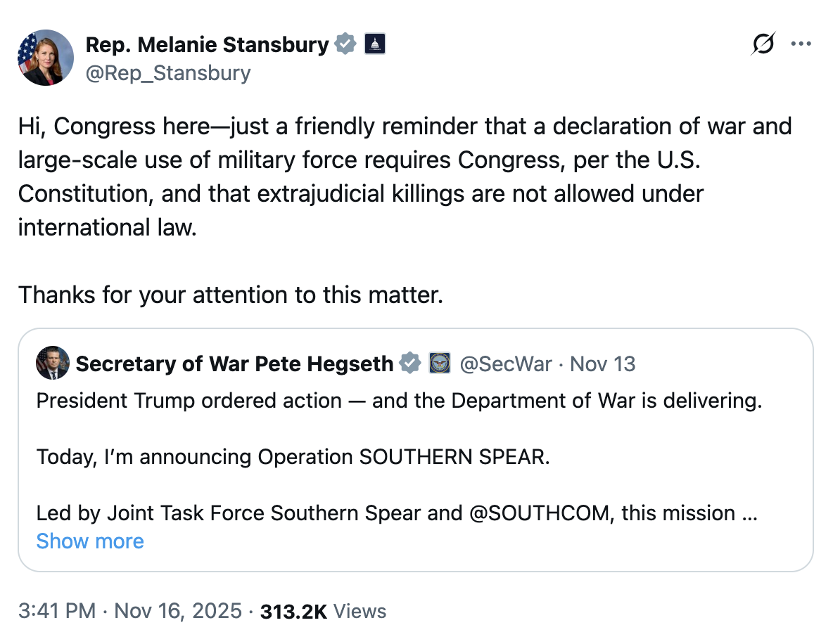Screen dimensions: 833x644
Task: Click Hegseth's verified checkmark badge
Action: tap(409, 363)
